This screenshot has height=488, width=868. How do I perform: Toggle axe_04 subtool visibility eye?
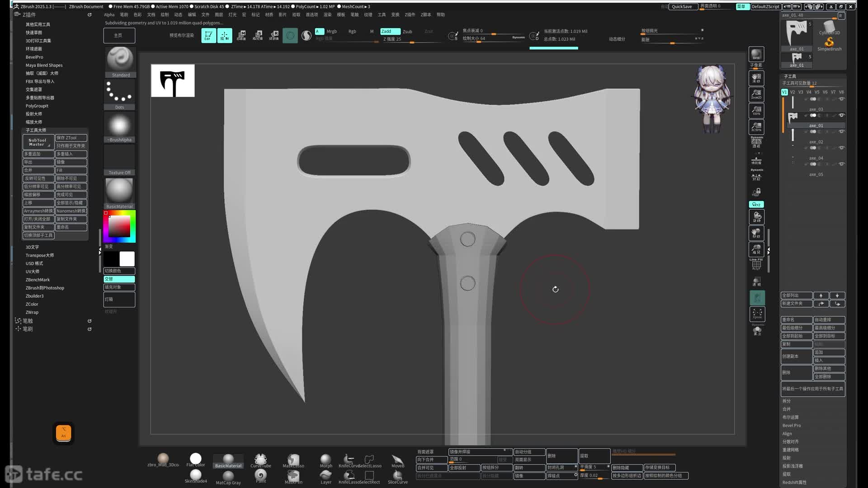pos(841,148)
